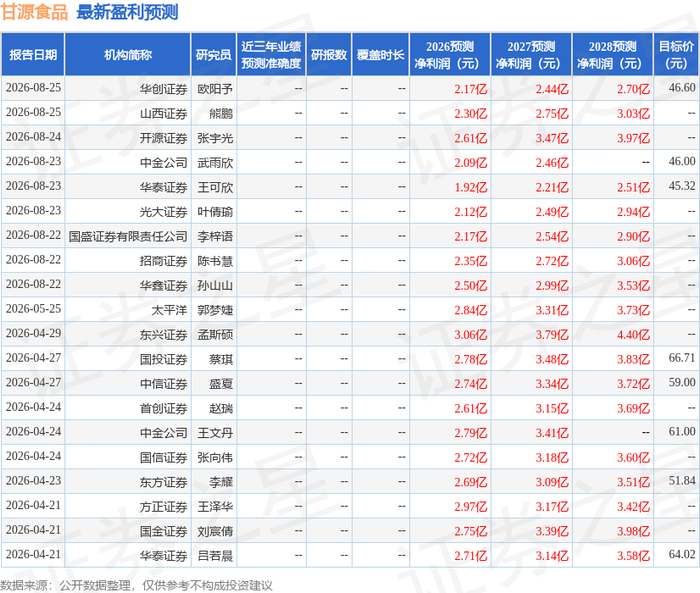Screen dimensions: 700x593
Task: Select researcher 刘宸倩 cell
Action: [x=215, y=531]
